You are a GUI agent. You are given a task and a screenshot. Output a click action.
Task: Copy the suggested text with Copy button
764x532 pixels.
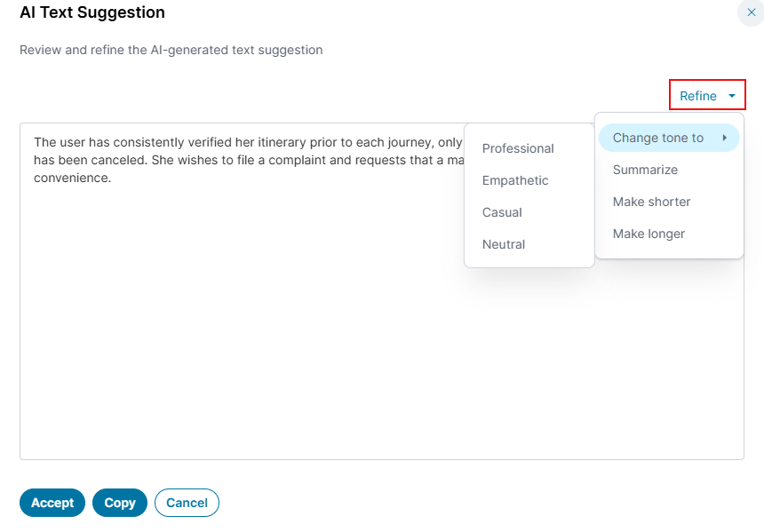pyautogui.click(x=120, y=503)
